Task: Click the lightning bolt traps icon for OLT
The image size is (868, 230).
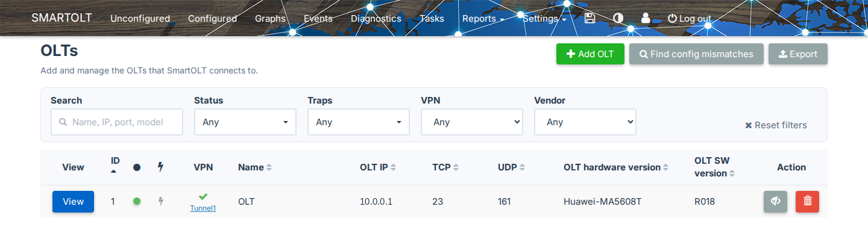Action: coord(161,201)
